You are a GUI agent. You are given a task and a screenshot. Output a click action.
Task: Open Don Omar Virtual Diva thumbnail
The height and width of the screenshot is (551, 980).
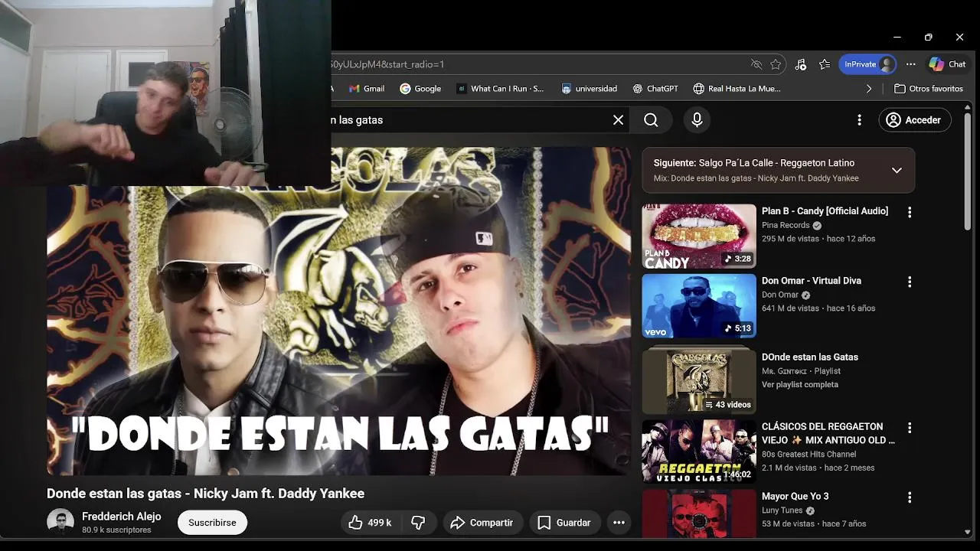point(699,305)
